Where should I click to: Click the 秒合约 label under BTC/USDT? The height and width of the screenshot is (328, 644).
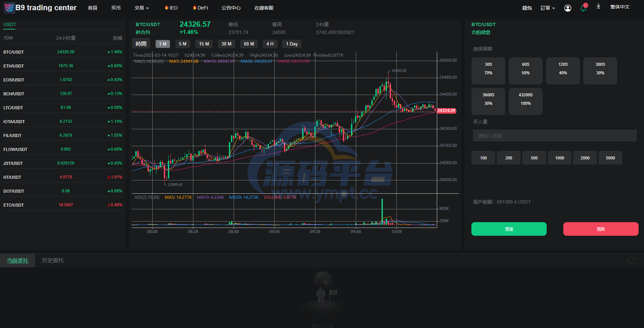tap(143, 32)
